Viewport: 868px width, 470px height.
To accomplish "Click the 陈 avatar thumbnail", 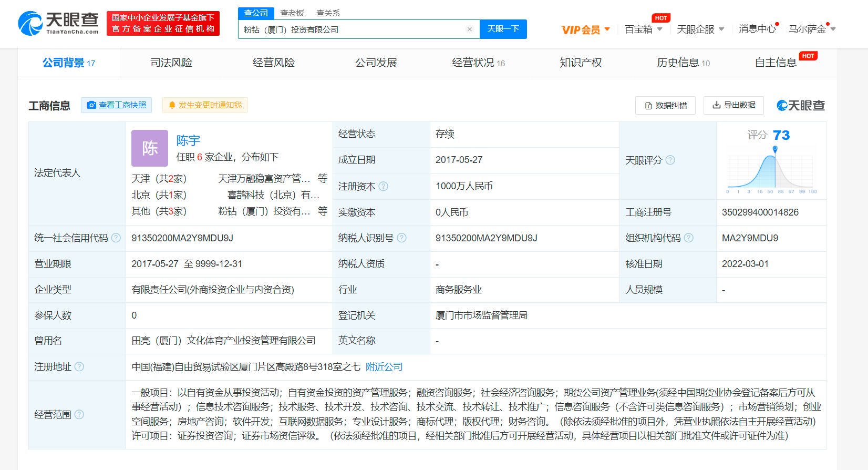I will click(150, 148).
